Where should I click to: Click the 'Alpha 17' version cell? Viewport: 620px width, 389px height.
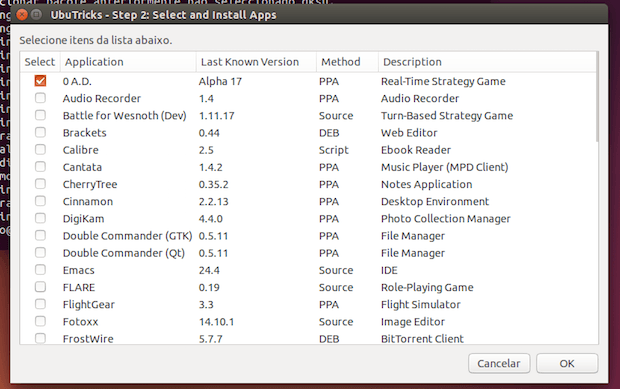point(220,81)
